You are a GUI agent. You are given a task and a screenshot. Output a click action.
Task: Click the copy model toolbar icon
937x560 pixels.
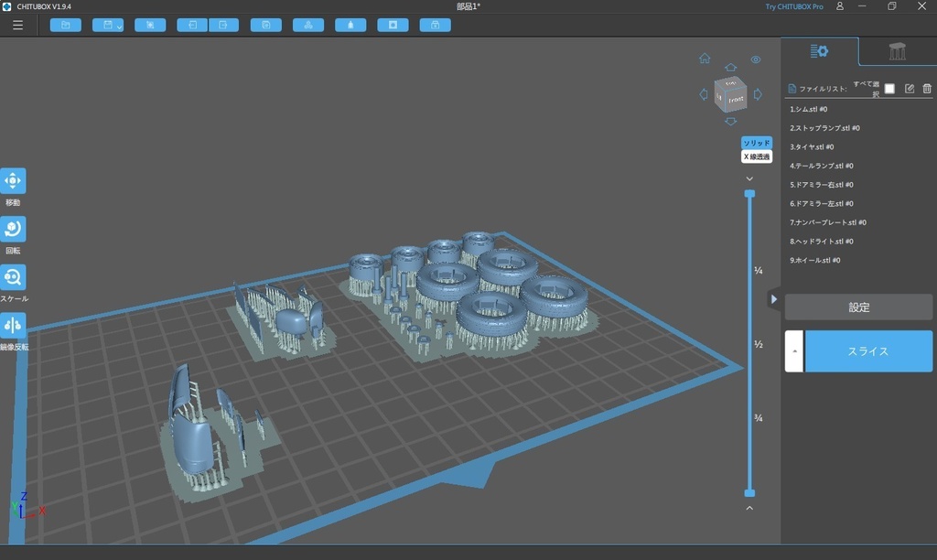click(x=266, y=25)
